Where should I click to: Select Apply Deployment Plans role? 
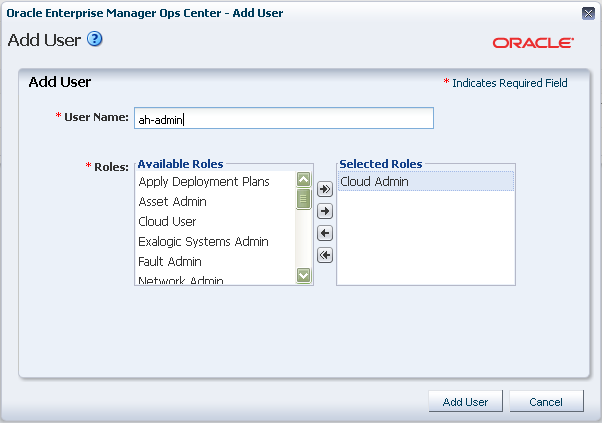[x=215, y=182]
